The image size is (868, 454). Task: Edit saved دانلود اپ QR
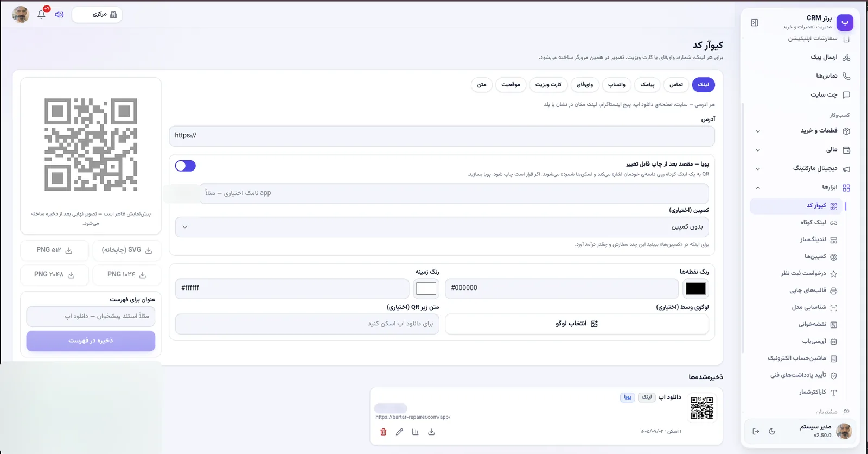(399, 432)
